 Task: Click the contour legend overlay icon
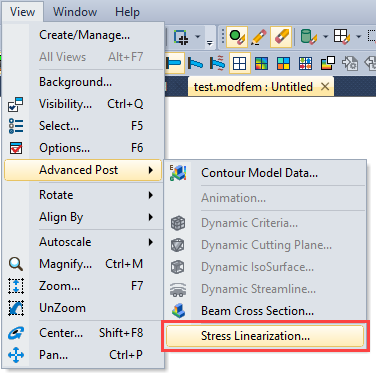(327, 63)
